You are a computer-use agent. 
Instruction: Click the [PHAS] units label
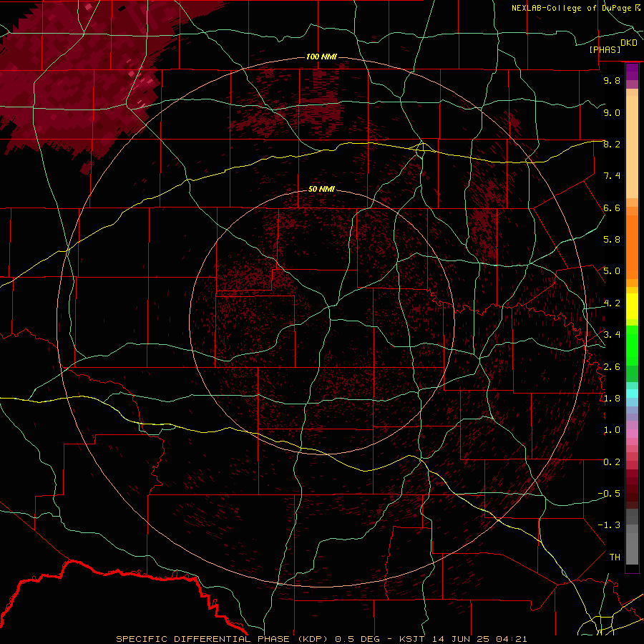tap(605, 49)
